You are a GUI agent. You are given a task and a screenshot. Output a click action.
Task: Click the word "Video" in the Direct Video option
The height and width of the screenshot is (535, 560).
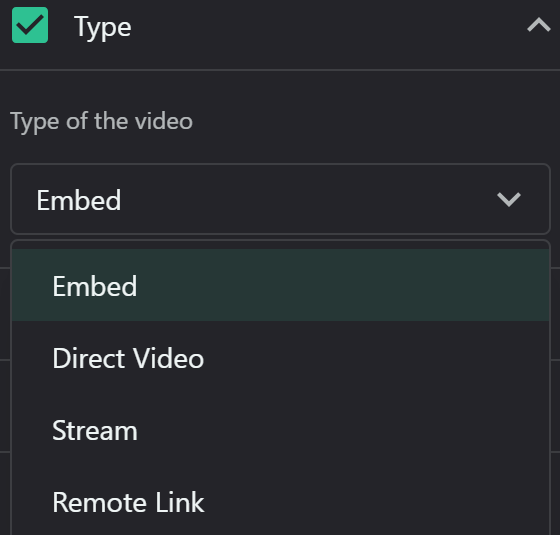pos(168,358)
